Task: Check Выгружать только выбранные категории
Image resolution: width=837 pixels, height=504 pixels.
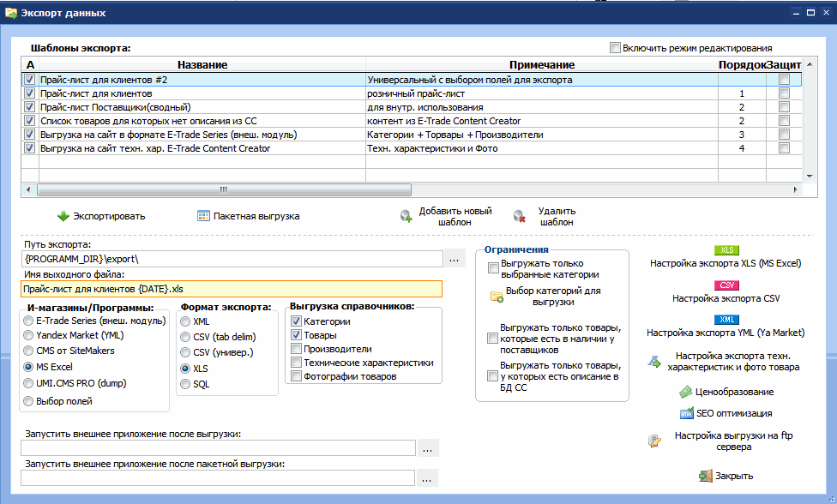Action: tap(493, 268)
